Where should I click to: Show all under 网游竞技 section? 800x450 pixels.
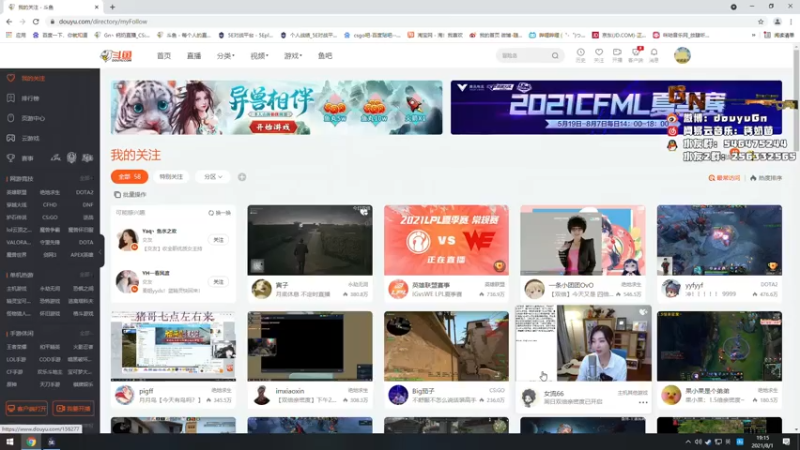(86, 179)
